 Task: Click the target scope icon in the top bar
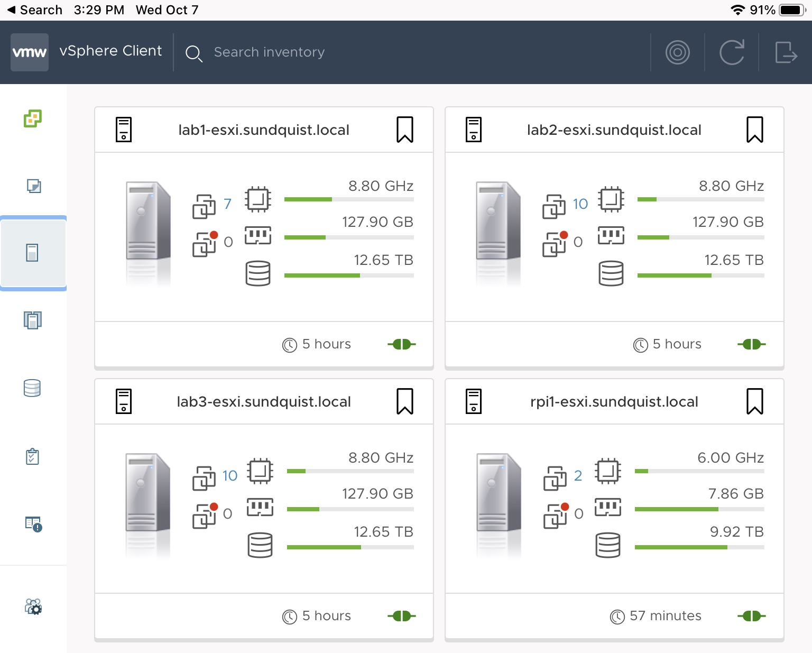coord(678,52)
